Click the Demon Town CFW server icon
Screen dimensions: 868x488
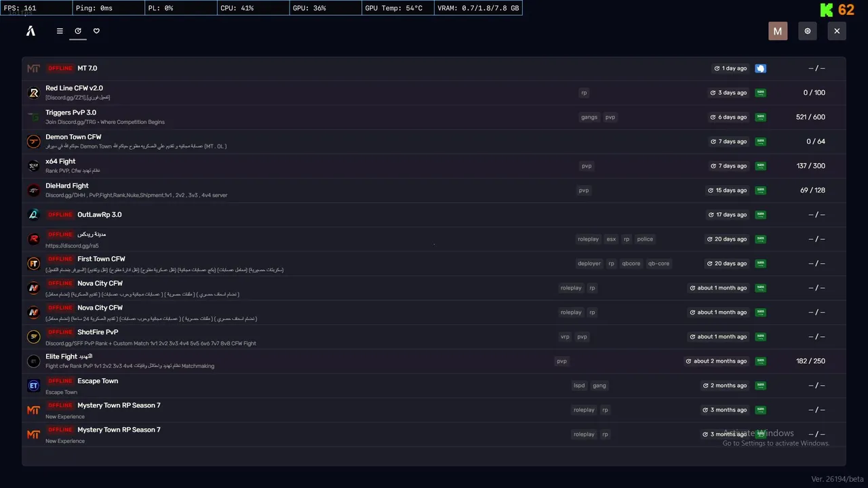pyautogui.click(x=33, y=142)
